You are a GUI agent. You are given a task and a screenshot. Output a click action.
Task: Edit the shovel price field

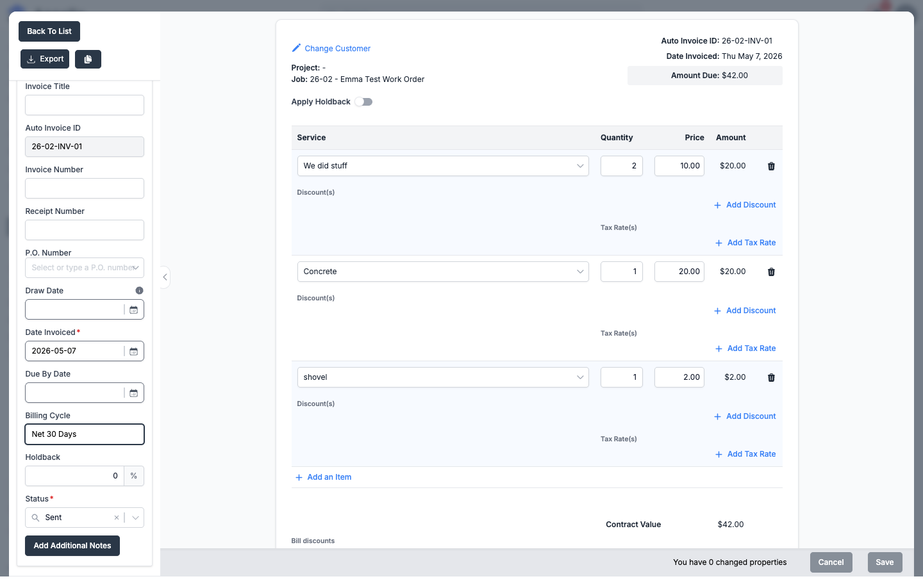click(x=679, y=377)
